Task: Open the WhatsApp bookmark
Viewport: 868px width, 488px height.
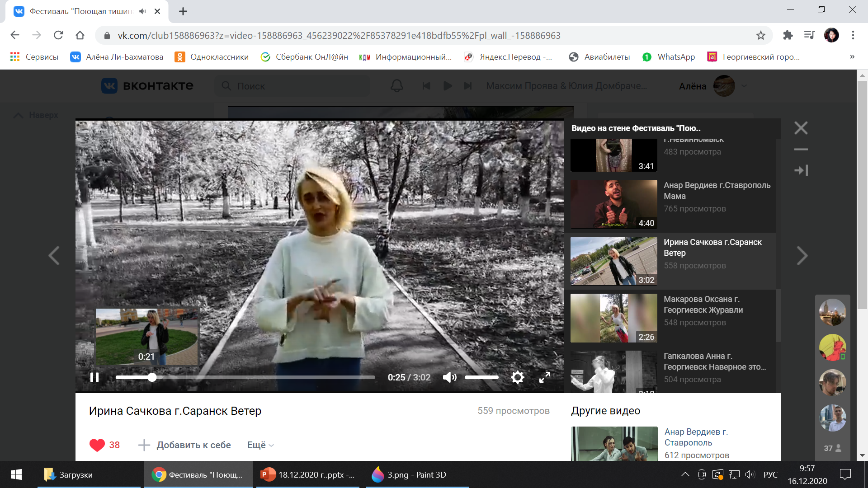Action: (x=669, y=57)
